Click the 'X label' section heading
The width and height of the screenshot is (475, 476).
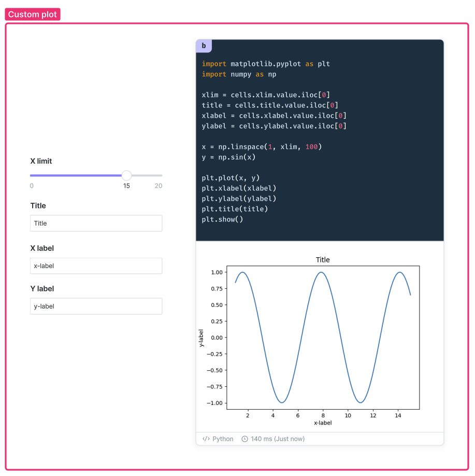(x=42, y=248)
